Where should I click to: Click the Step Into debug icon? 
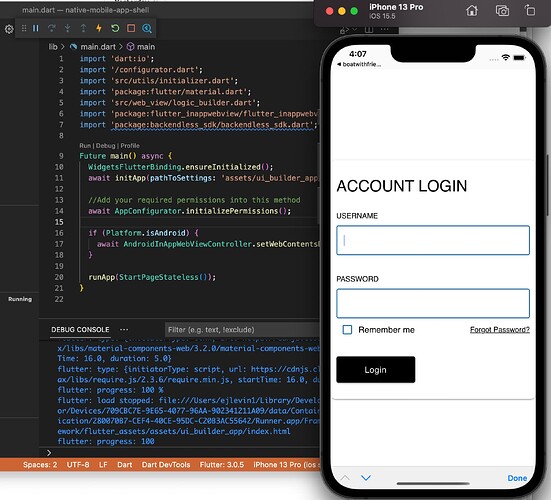point(67,28)
